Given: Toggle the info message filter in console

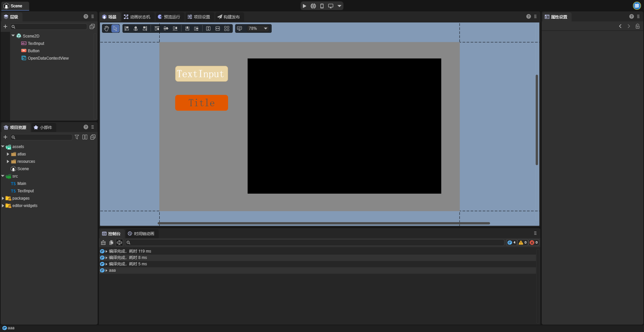Looking at the screenshot, I should pyautogui.click(x=511, y=243).
